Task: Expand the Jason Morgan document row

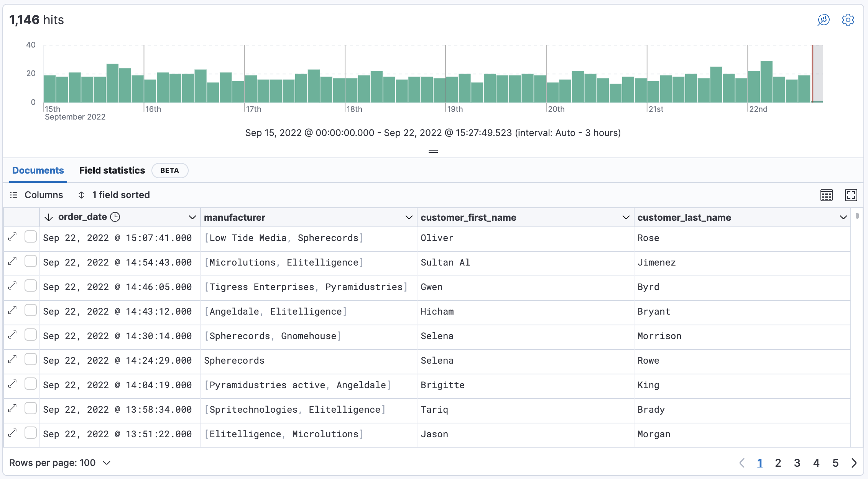Action: click(x=13, y=433)
